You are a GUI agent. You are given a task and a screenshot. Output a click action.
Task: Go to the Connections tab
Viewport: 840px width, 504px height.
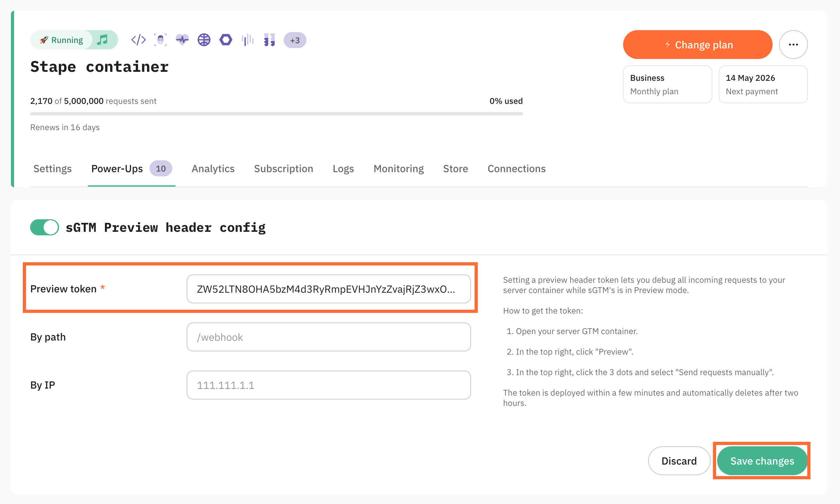pos(516,169)
